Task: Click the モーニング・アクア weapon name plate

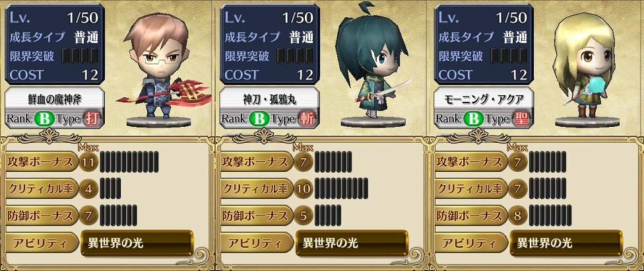Action: tap(484, 98)
